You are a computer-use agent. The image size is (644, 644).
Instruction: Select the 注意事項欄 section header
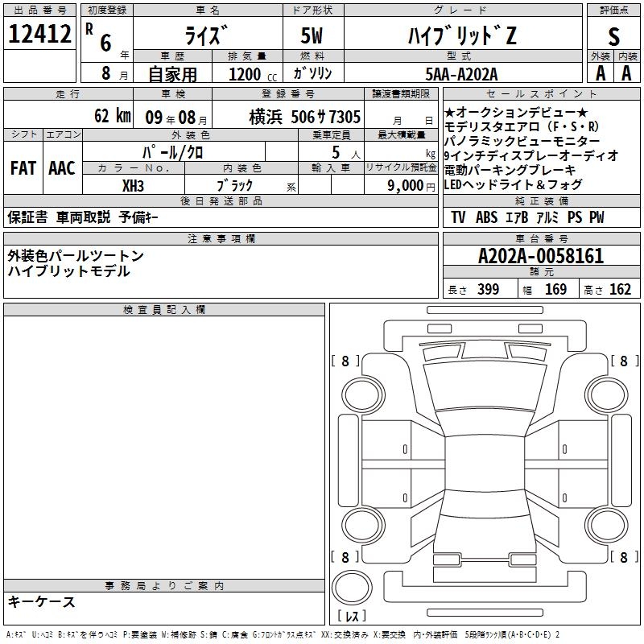[221, 238]
